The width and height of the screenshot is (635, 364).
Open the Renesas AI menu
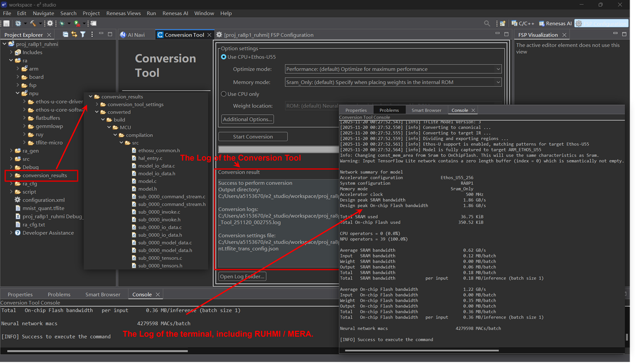point(175,13)
